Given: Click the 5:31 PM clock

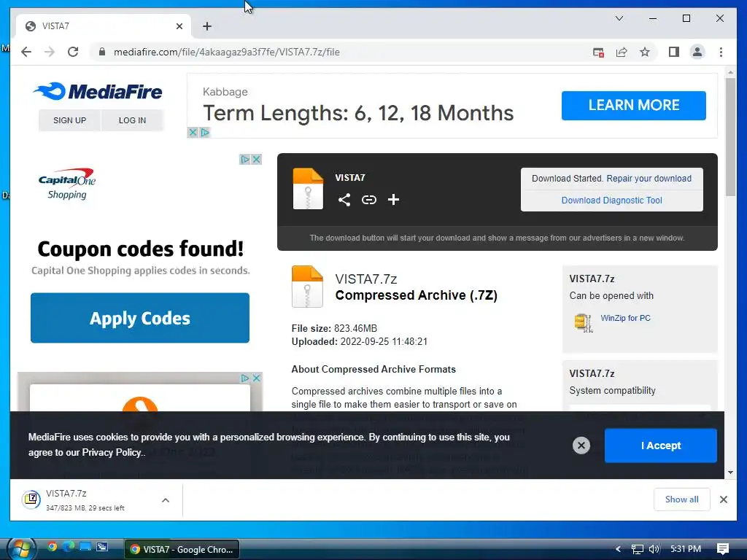Looking at the screenshot, I should [686, 548].
